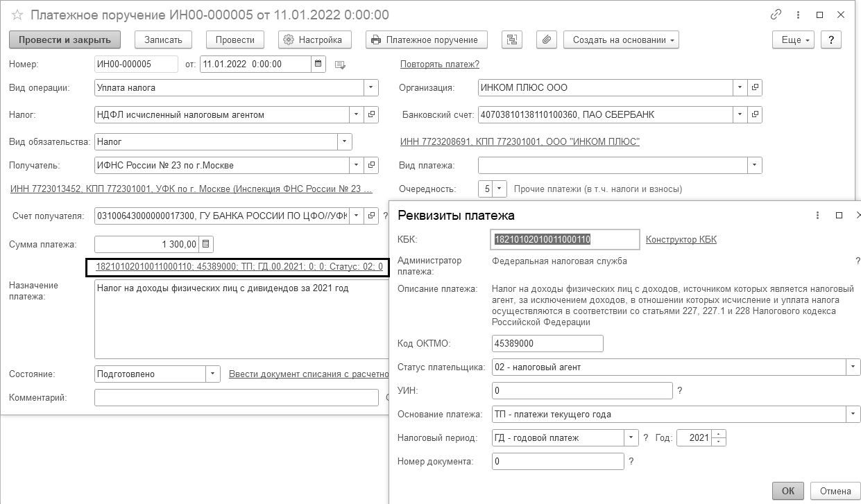Click the question mark beside Налоговый период dropdown
This screenshot has width=861, height=504.
[646, 438]
